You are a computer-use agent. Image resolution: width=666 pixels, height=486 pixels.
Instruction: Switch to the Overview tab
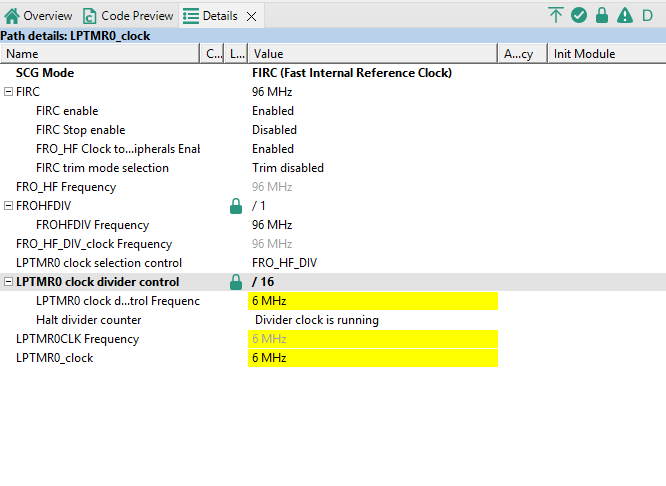click(x=38, y=16)
